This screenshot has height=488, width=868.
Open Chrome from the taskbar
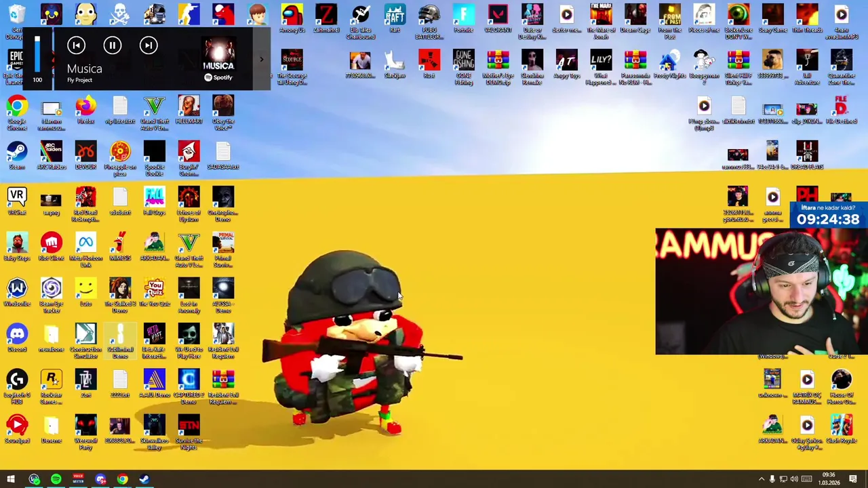point(122,479)
